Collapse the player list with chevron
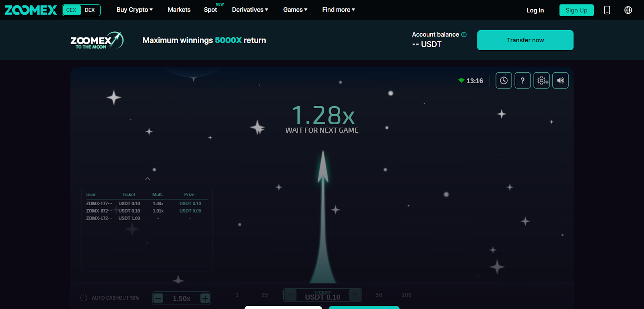 [x=147, y=179]
